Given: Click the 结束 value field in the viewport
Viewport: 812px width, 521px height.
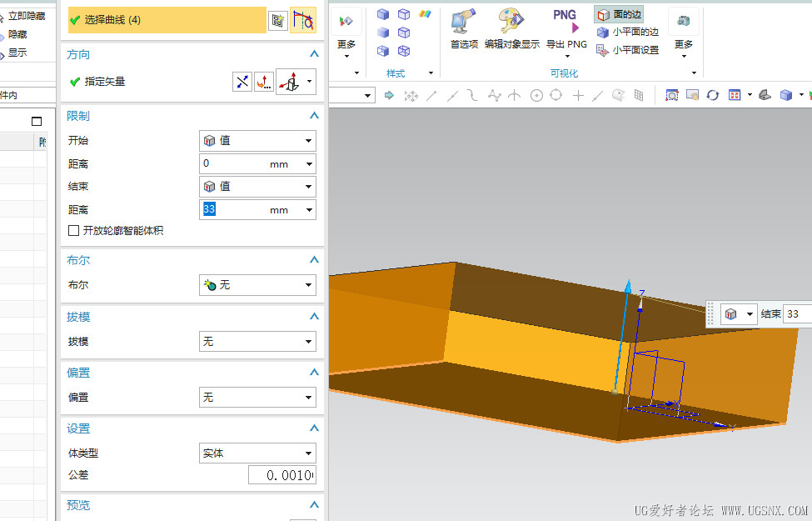Looking at the screenshot, I should tap(797, 314).
